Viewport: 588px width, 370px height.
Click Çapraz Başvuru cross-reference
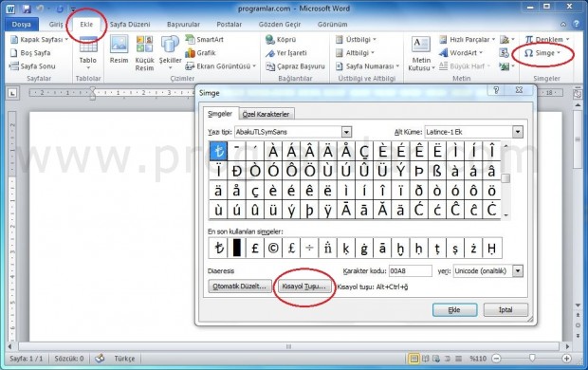pyautogui.click(x=295, y=66)
